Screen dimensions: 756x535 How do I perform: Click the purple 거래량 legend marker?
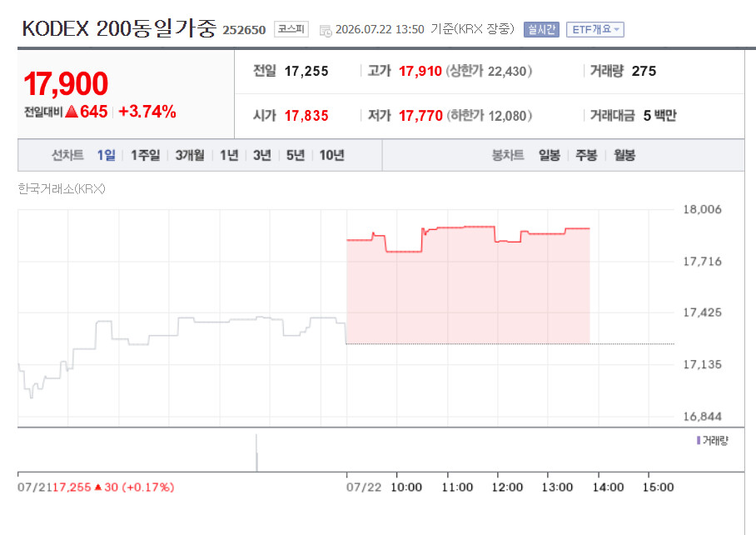(x=699, y=441)
